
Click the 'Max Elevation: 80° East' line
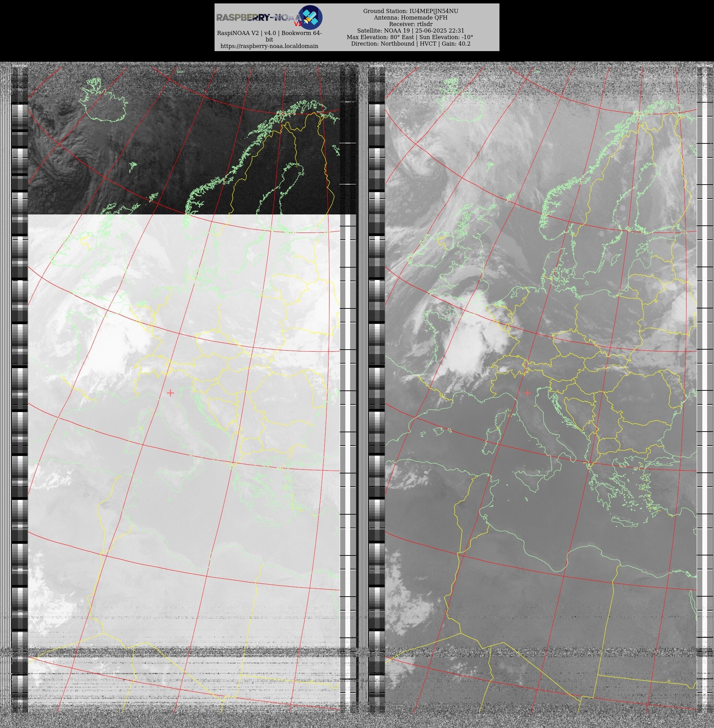pos(410,37)
